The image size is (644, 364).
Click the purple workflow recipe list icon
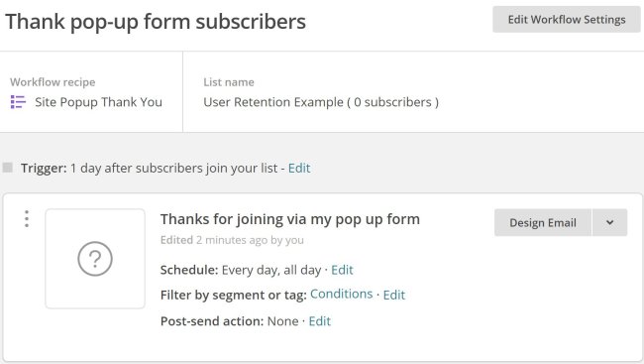(18, 102)
